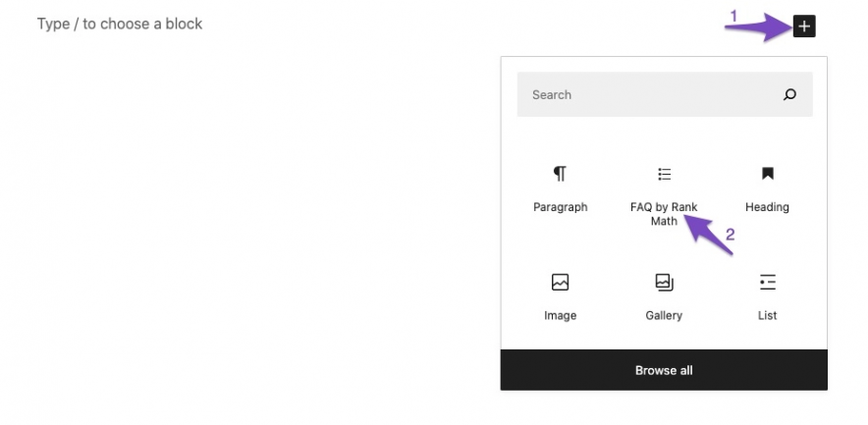Click the purple arrow pointing at plus button
The image size is (868, 425).
(x=758, y=28)
